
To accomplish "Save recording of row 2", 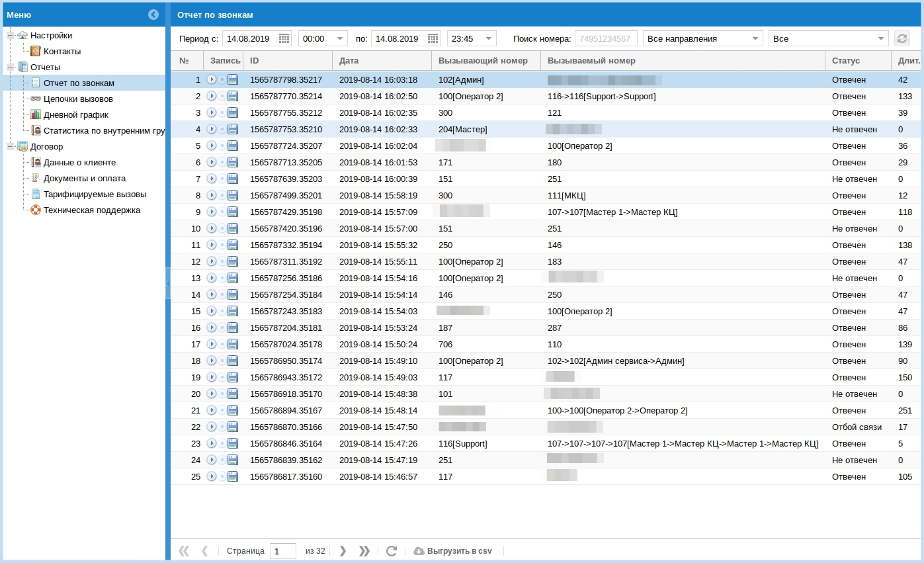I will [x=233, y=96].
